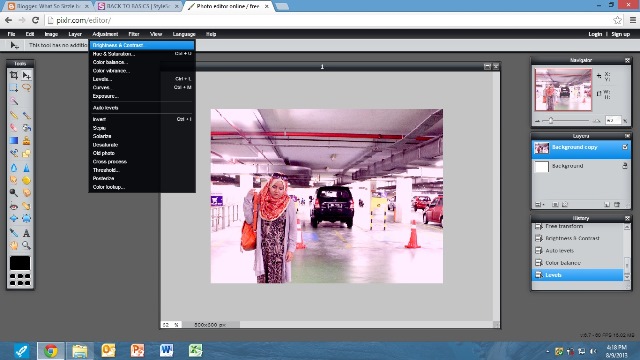Select the Color Picker eyedropper tool
This screenshot has height=360, width=640.
[x=13, y=233]
